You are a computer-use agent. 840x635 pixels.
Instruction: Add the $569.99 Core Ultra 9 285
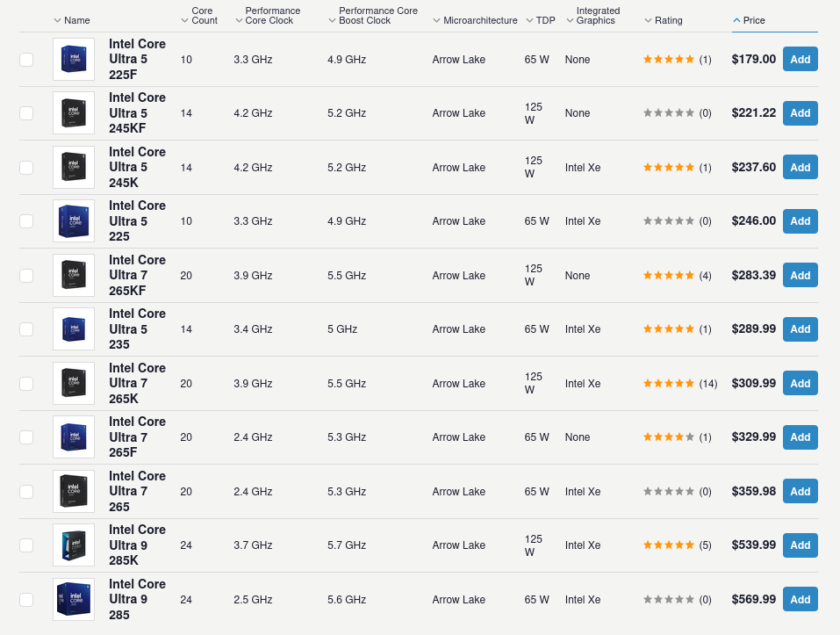point(800,600)
